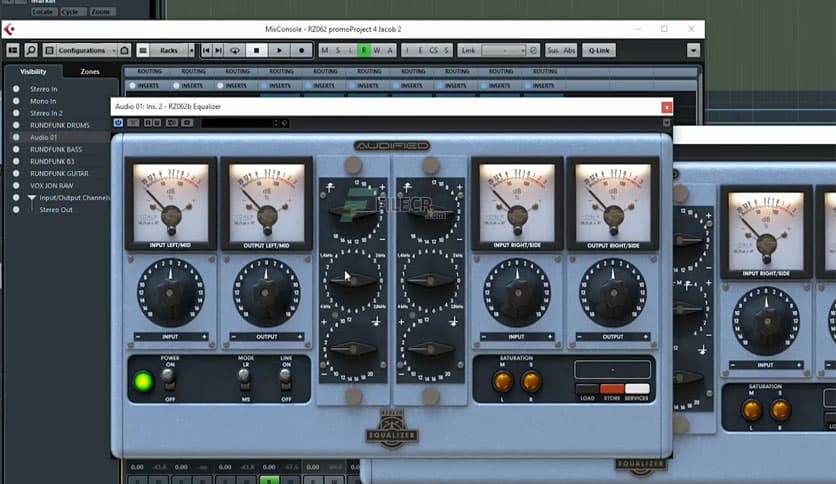Screen dimensions: 836x484
Task: Click the Saturation S/R amber knob
Action: [531, 382]
